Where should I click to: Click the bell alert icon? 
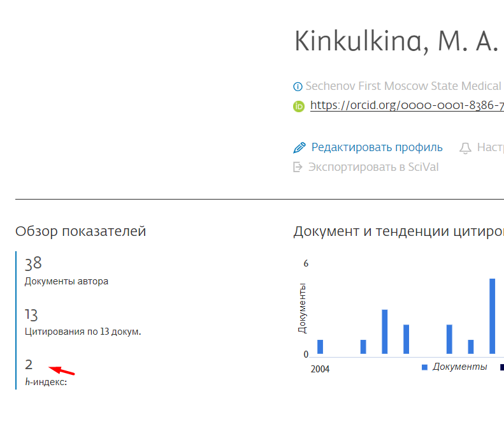[x=465, y=148]
